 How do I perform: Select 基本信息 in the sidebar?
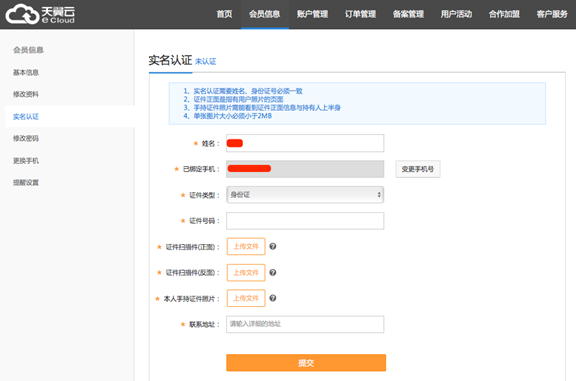(26, 72)
